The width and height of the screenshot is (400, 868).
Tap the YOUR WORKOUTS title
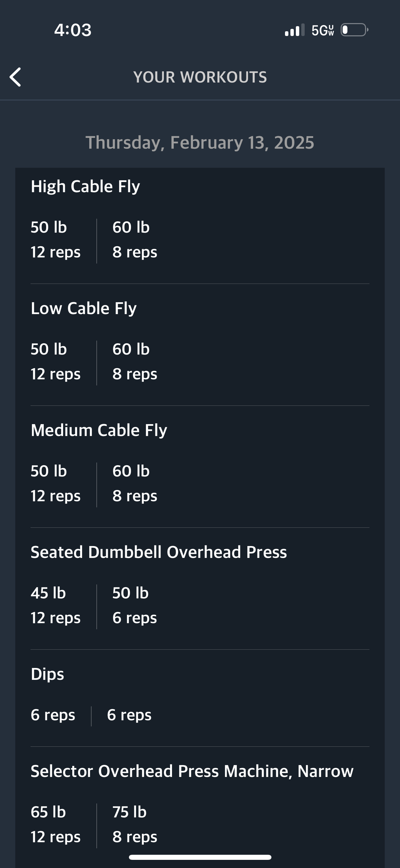200,77
